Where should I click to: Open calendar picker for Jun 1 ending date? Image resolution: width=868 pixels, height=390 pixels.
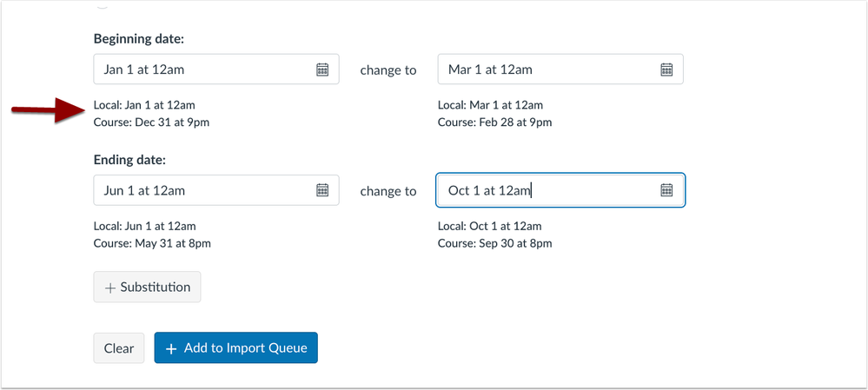click(322, 190)
